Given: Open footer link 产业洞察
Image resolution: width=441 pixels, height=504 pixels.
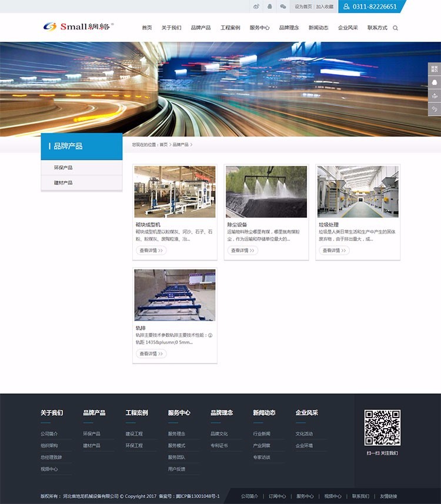Looking at the screenshot, I should pyautogui.click(x=262, y=446).
